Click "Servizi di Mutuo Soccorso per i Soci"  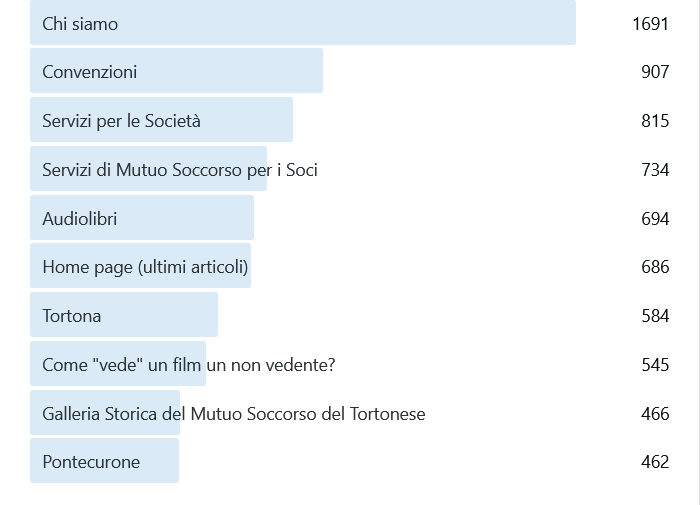(x=180, y=170)
